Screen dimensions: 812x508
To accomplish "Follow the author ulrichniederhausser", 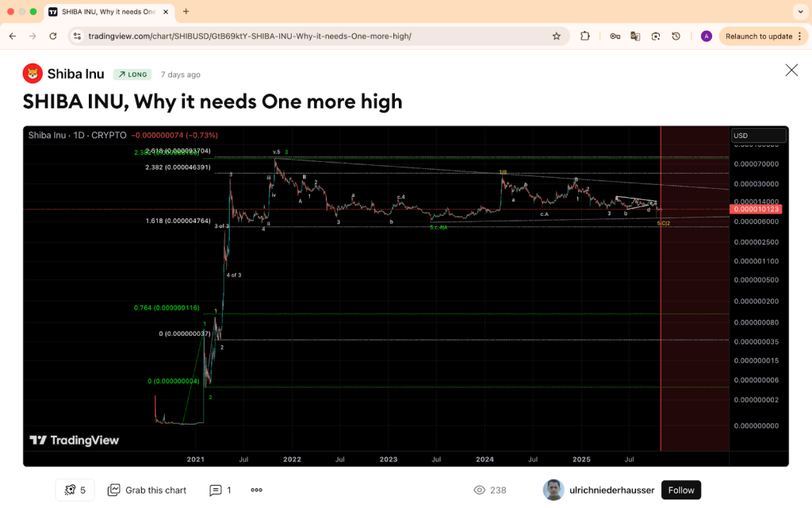I will tap(680, 490).
